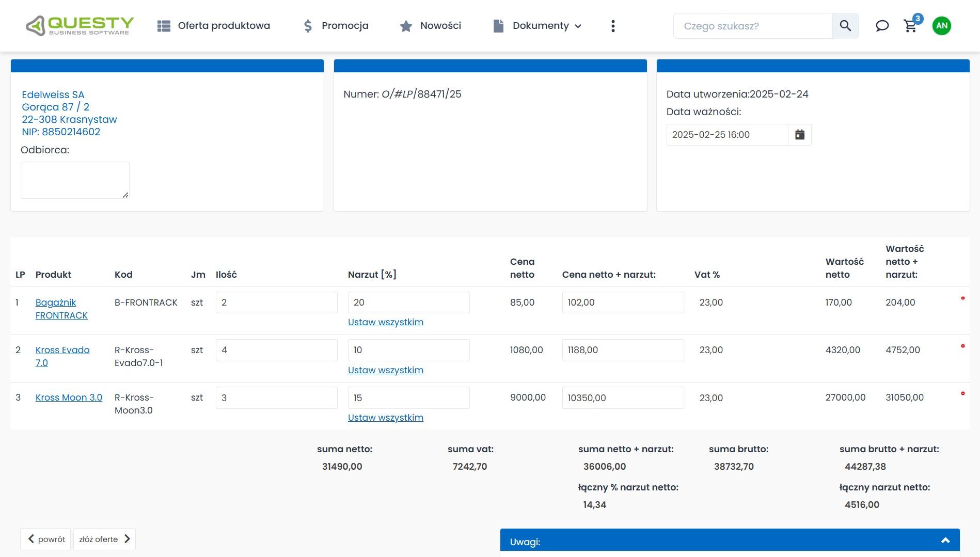This screenshot has height=557, width=980.
Task: Edit price with markup field 1188,00
Action: pos(623,350)
